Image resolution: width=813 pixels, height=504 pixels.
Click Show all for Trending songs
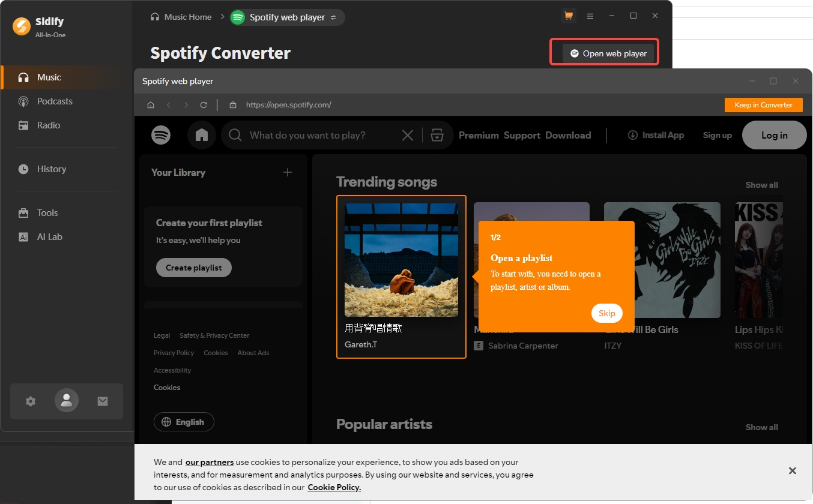coord(761,185)
